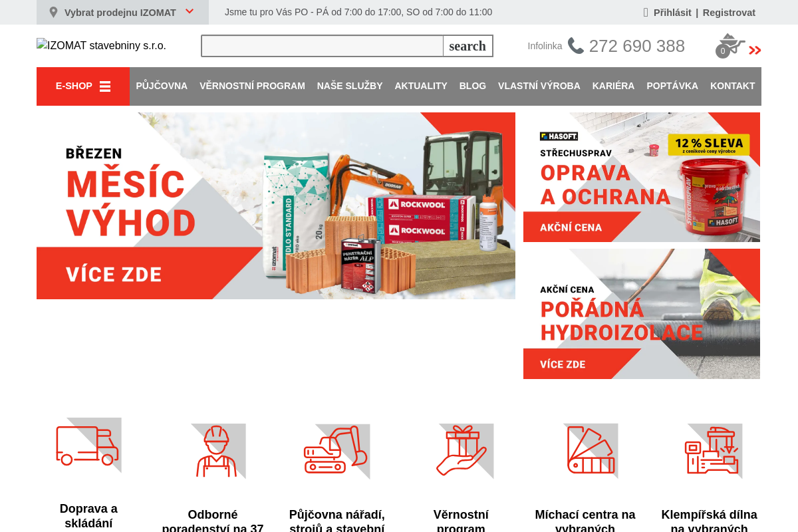The image size is (798, 532).
Task: Open the Střechusprav Oprava a ochrana banner
Action: [642, 177]
